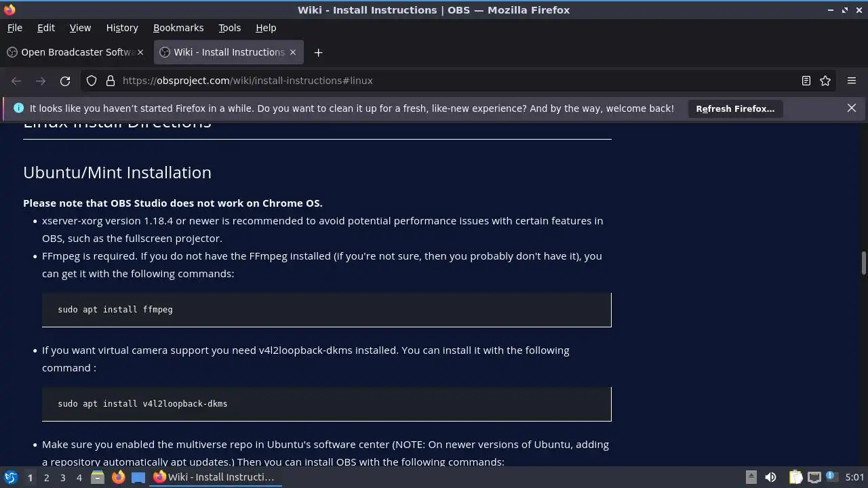
Task: Switch to workspace 3 in pager
Action: [62, 477]
